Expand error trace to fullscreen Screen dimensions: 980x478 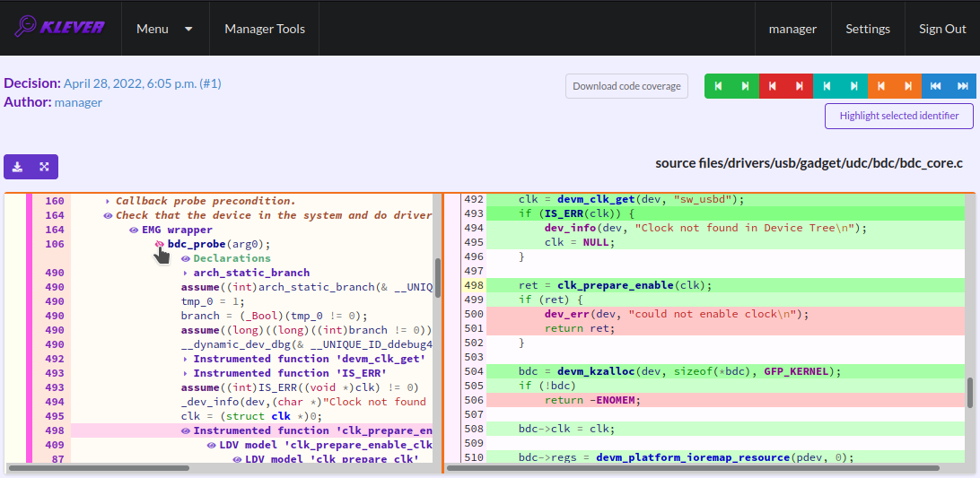click(44, 167)
